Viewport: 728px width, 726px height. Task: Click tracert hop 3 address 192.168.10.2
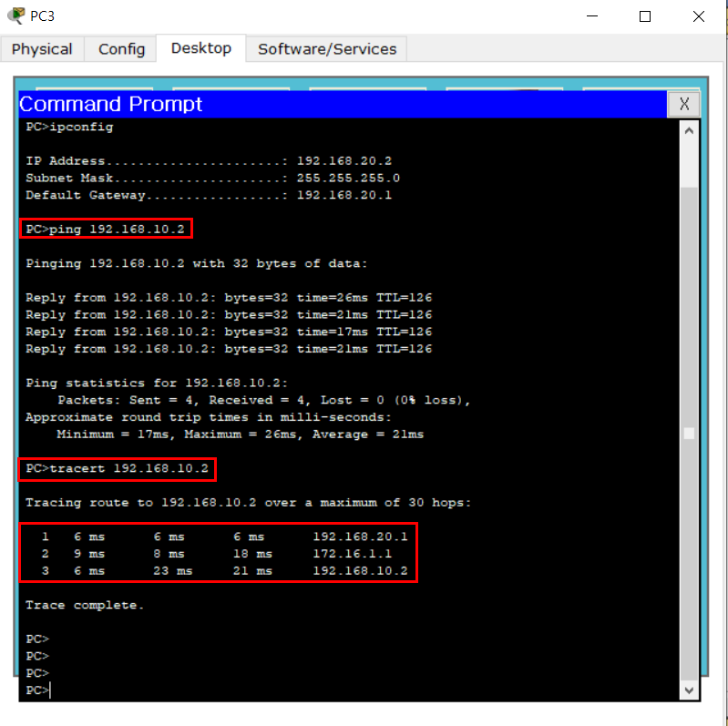click(x=360, y=571)
